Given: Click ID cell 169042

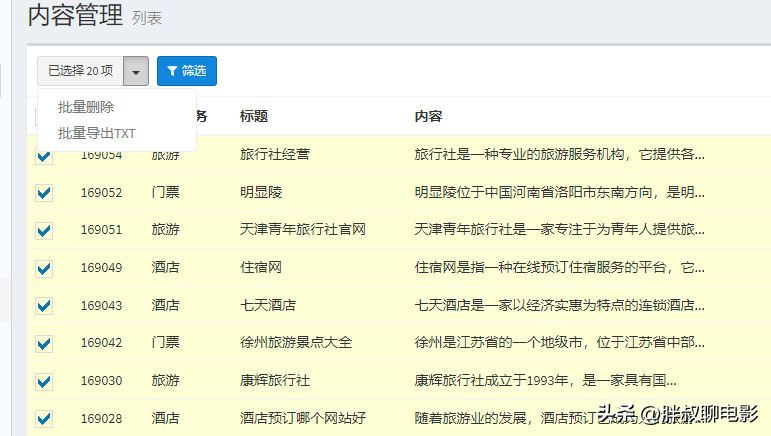Looking at the screenshot, I should (x=101, y=343).
